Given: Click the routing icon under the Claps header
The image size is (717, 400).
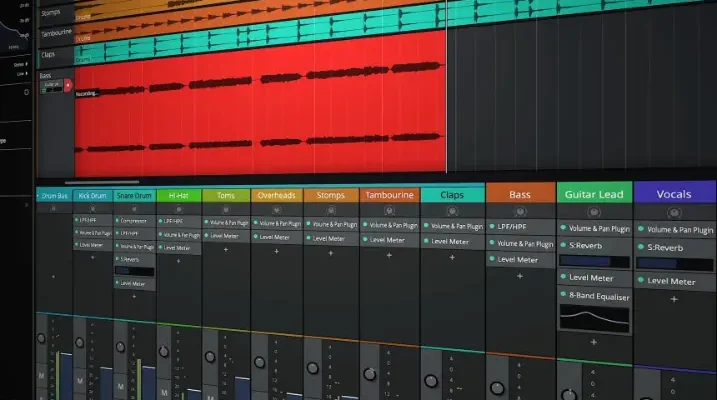Looking at the screenshot, I should (x=452, y=210).
